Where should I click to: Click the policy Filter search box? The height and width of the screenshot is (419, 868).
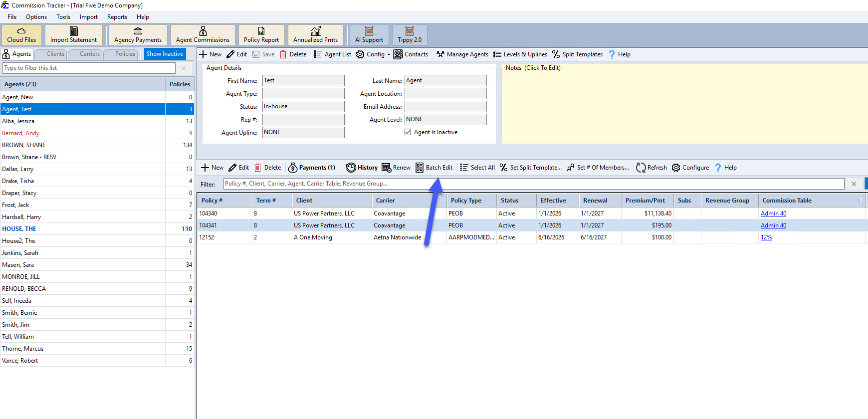pyautogui.click(x=534, y=184)
